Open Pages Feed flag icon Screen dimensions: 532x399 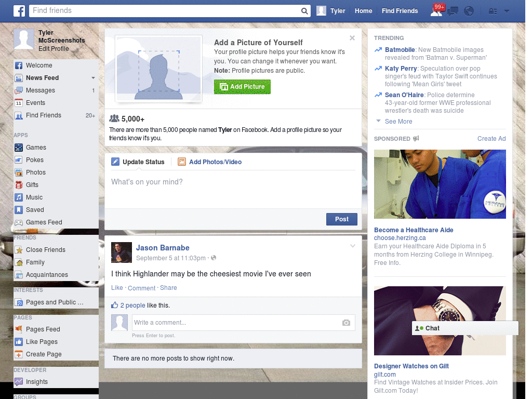[19, 329]
